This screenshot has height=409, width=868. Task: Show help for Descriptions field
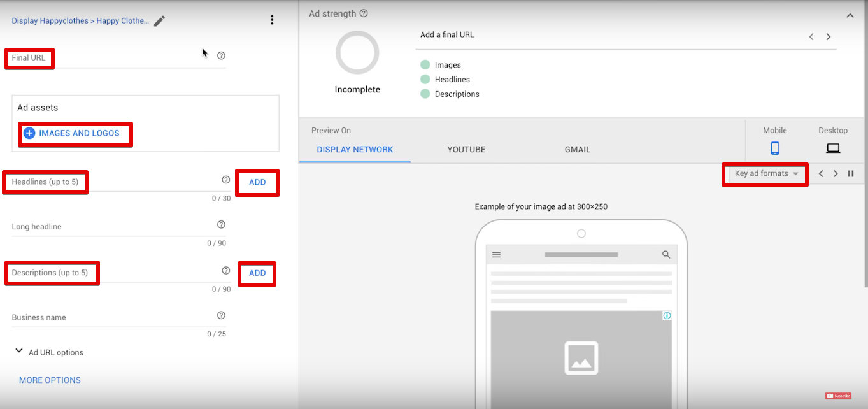point(225,271)
